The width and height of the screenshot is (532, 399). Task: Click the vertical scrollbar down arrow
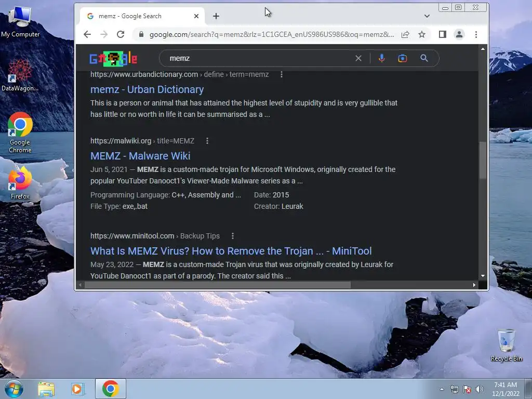(x=483, y=276)
